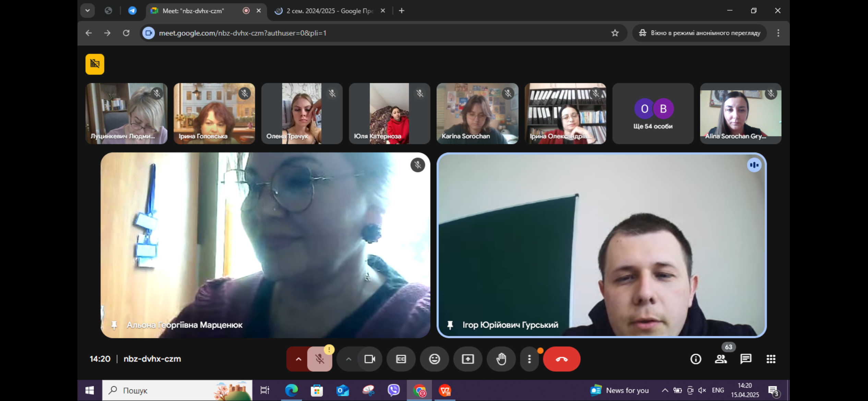Screen dimensions: 868x401
Task: Open Viber from the Windows taskbar
Action: (394, 390)
